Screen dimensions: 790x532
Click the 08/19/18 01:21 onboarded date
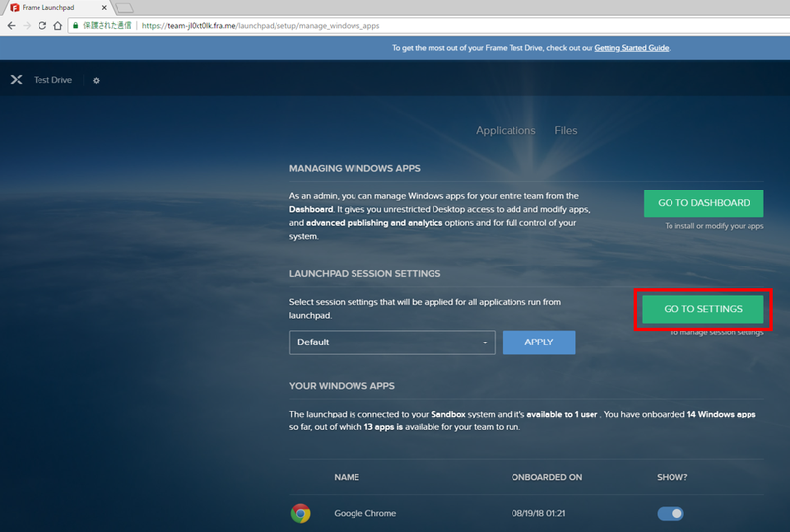point(538,513)
